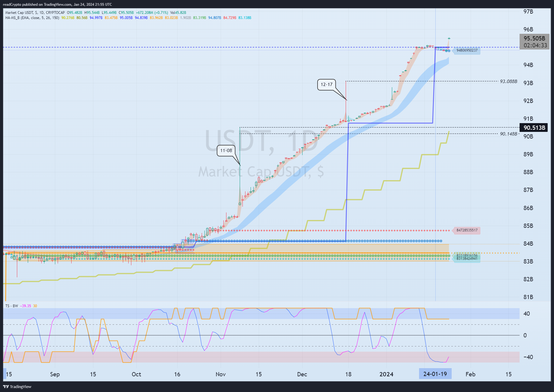
Task: Click the yellow 90.276B indicator value
Action: [68, 18]
